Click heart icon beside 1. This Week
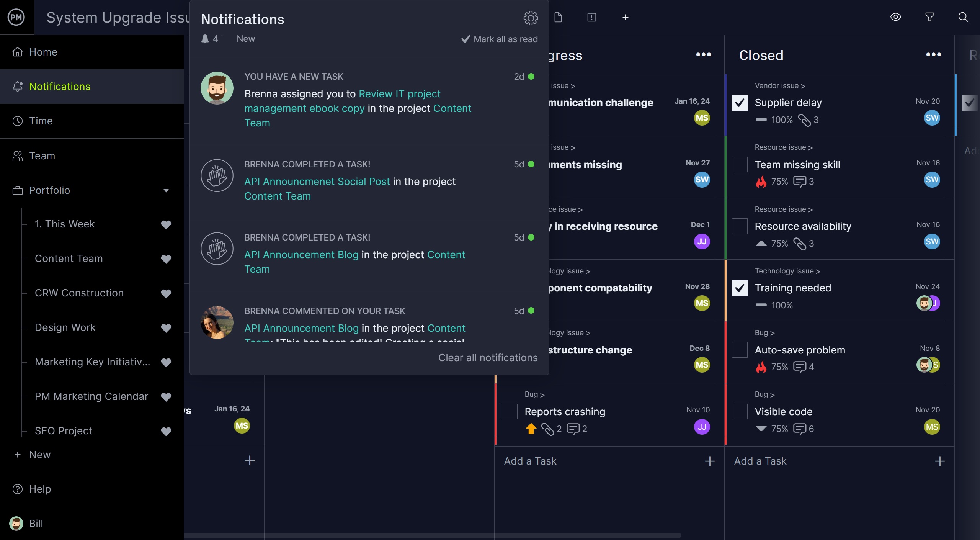 click(166, 224)
